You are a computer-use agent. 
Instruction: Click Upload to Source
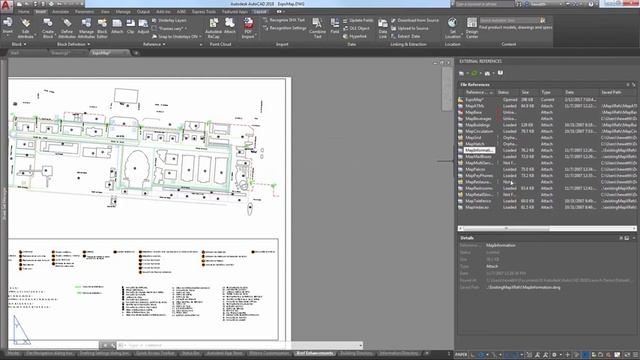coord(410,28)
